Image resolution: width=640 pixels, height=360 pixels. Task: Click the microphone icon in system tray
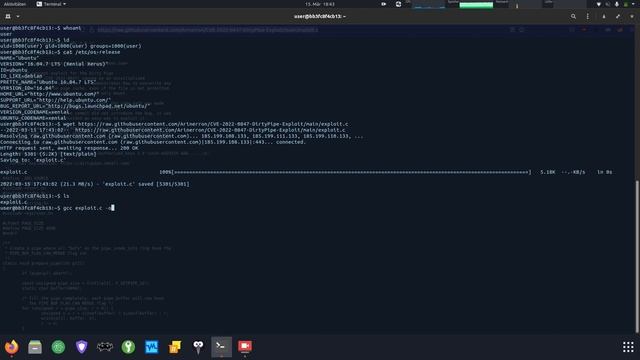click(617, 4)
